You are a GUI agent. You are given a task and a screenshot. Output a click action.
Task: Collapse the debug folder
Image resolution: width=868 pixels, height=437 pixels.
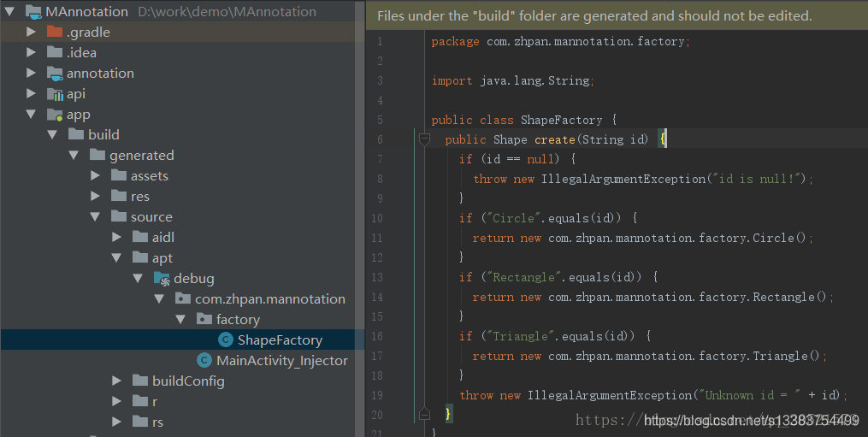[x=138, y=279]
